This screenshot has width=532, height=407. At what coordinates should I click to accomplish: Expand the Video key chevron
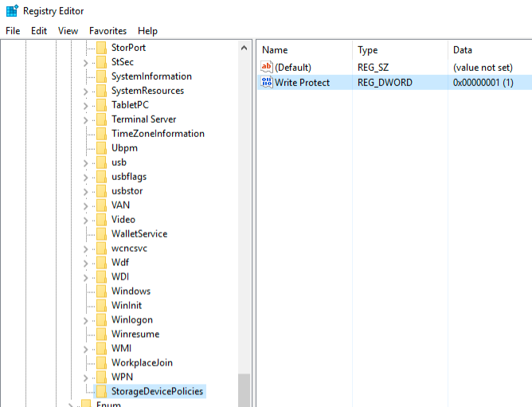[85, 220]
